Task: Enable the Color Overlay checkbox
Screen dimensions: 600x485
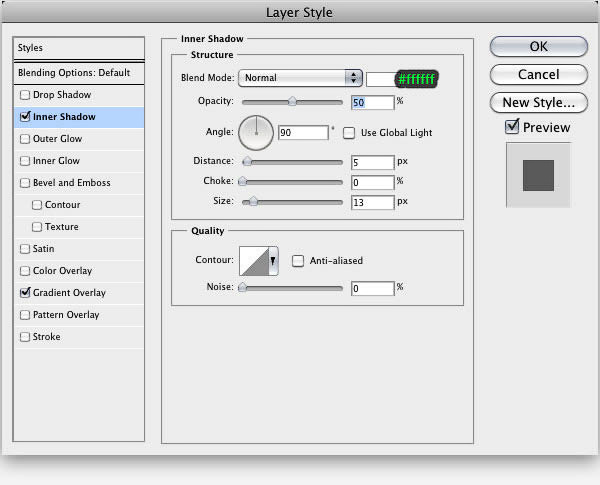Action: 25,271
